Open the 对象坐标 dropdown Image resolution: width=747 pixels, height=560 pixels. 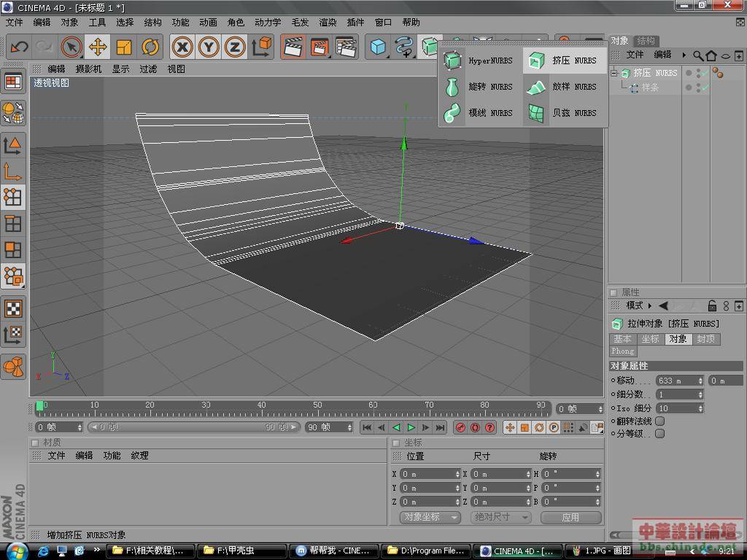tap(430, 517)
